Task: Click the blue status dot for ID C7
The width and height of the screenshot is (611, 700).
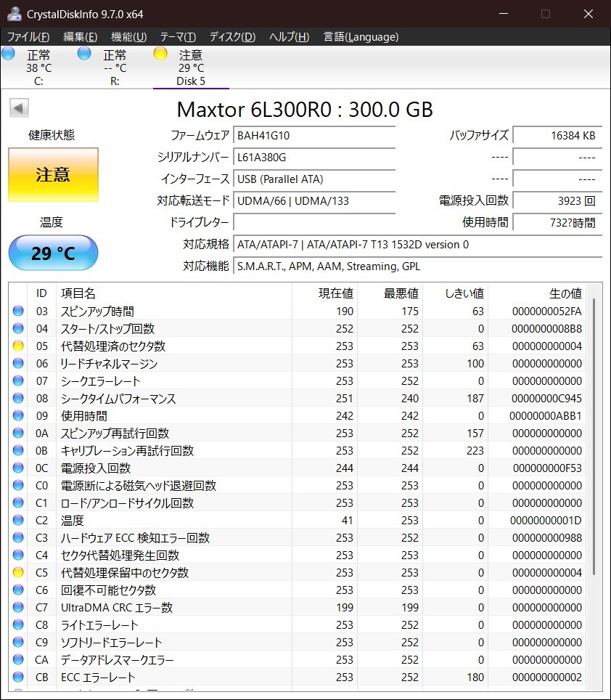Action: 18,607
